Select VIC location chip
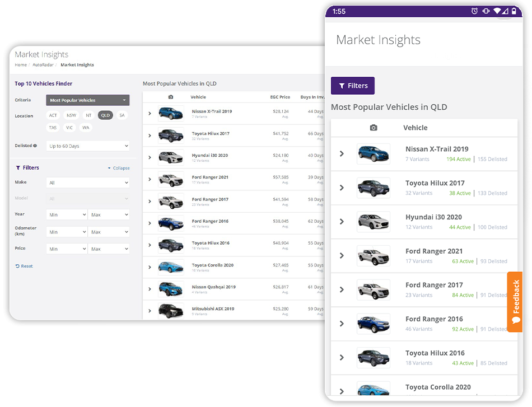 coord(69,128)
